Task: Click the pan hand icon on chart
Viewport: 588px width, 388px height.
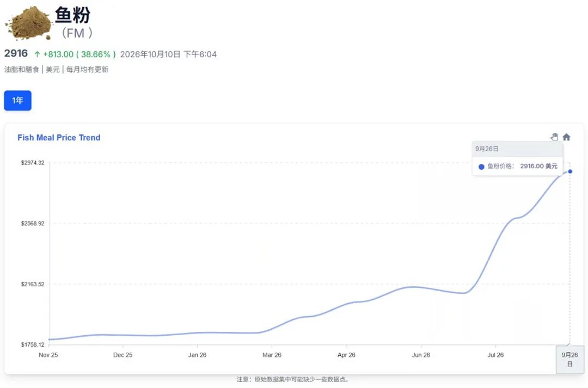Action: (554, 137)
